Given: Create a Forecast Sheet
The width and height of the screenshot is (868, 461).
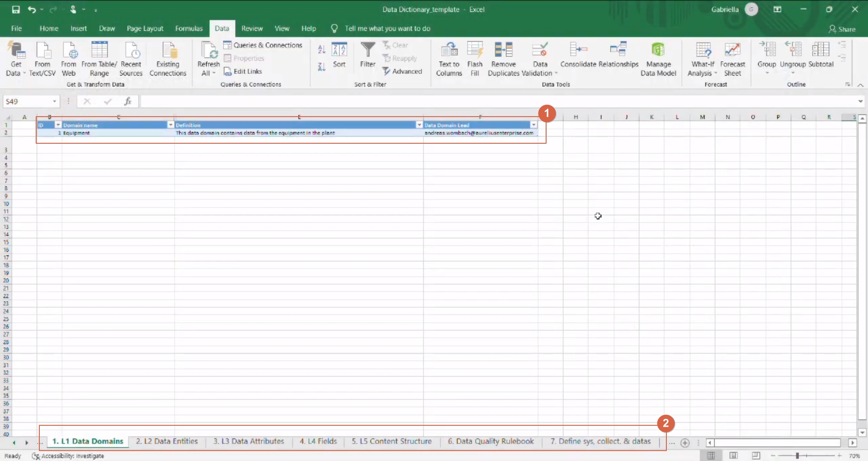Looking at the screenshot, I should 732,59.
